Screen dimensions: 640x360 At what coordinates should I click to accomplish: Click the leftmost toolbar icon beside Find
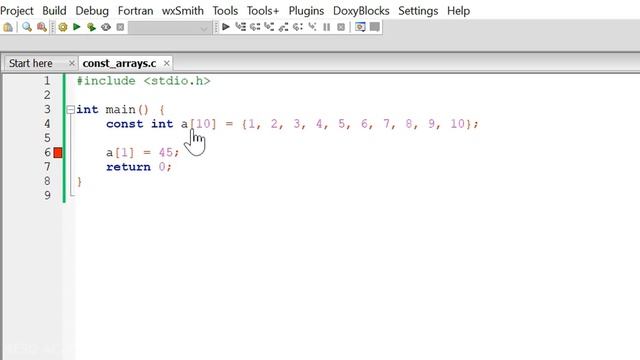click(x=8, y=27)
